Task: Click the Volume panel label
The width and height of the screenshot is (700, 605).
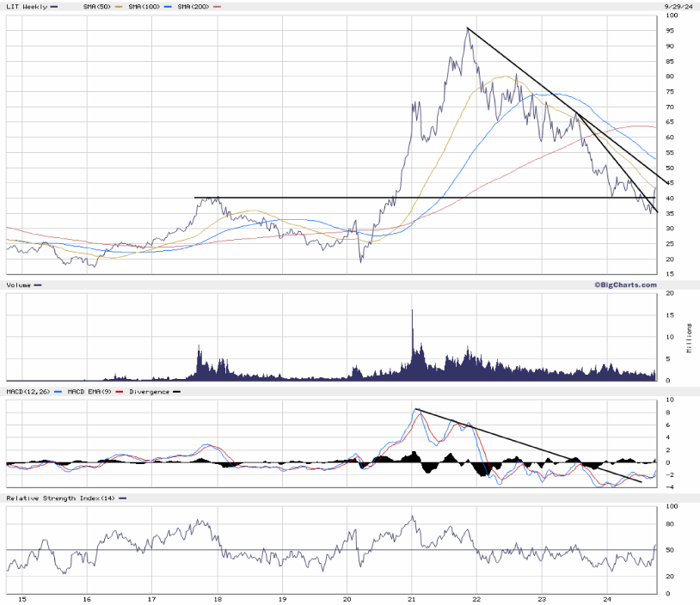Action: [x=19, y=284]
